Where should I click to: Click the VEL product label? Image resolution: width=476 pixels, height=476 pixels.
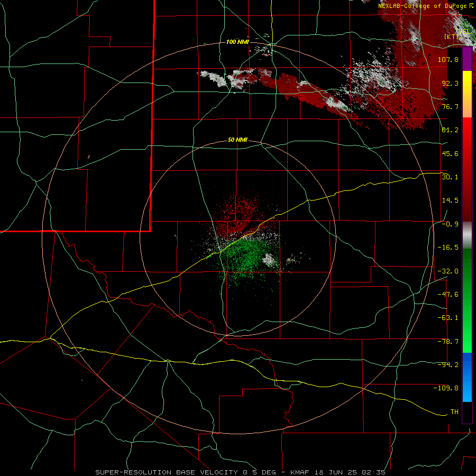tap(465, 32)
